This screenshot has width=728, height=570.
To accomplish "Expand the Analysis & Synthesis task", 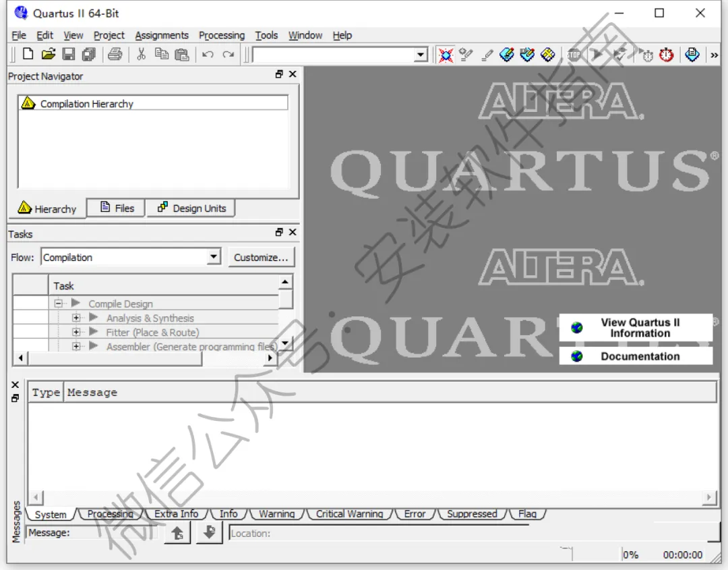I will coord(76,318).
